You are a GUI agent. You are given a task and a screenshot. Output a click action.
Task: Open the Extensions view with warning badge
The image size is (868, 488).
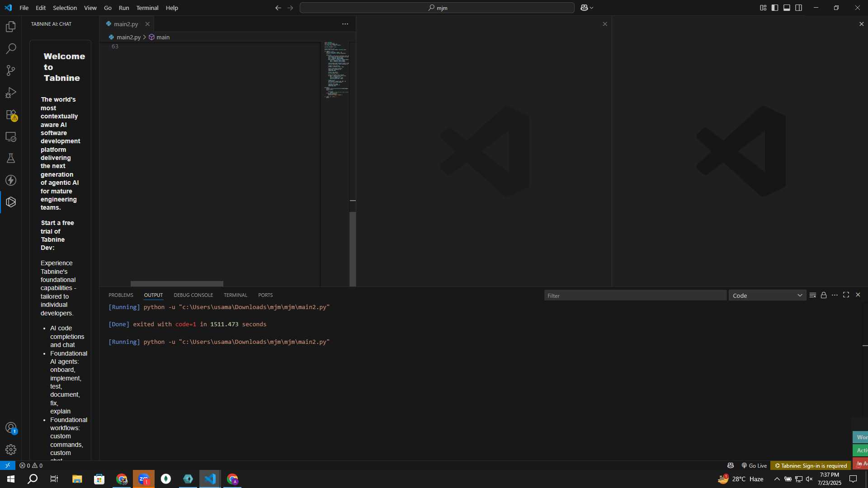point(11,115)
